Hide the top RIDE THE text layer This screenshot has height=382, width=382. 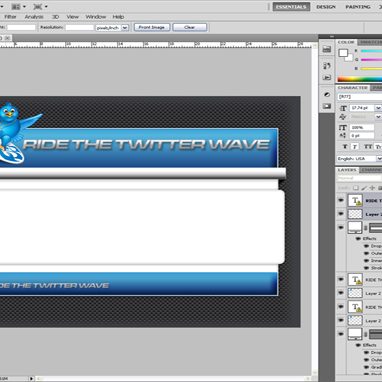tap(341, 200)
